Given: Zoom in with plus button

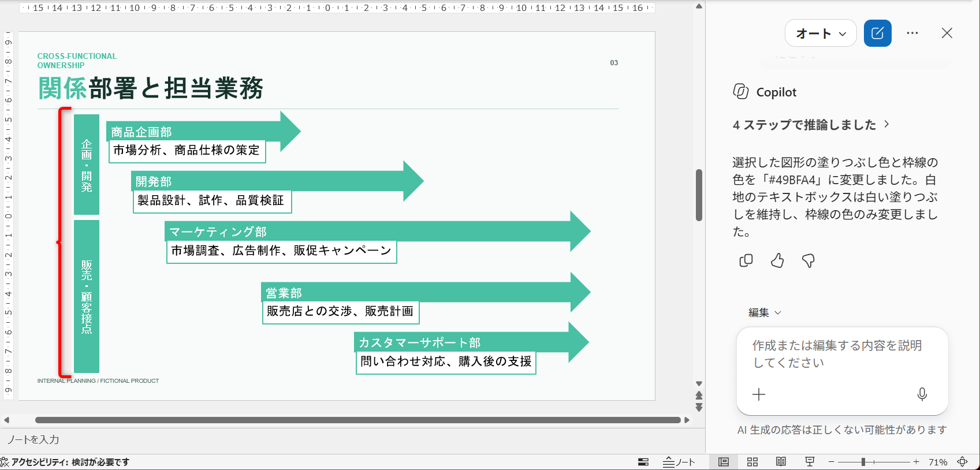Looking at the screenshot, I should point(916,462).
